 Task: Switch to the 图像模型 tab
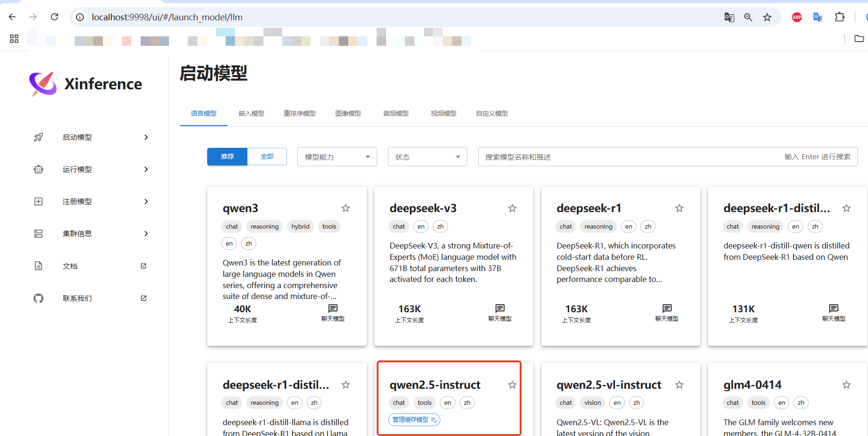[348, 113]
